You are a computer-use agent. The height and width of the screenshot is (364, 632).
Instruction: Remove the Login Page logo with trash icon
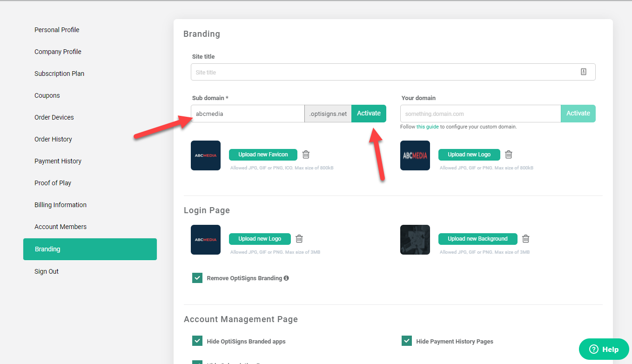[299, 239]
